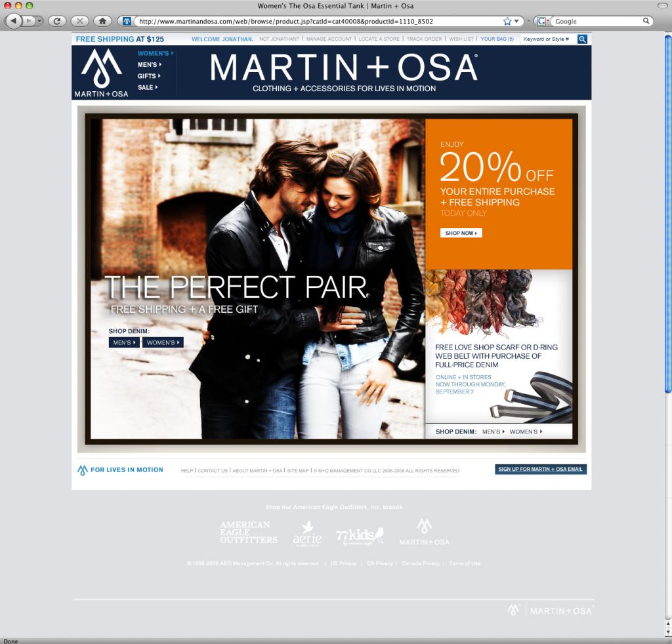Click the window toolbar toggle pill button
The image size is (672, 644).
tap(663, 5)
